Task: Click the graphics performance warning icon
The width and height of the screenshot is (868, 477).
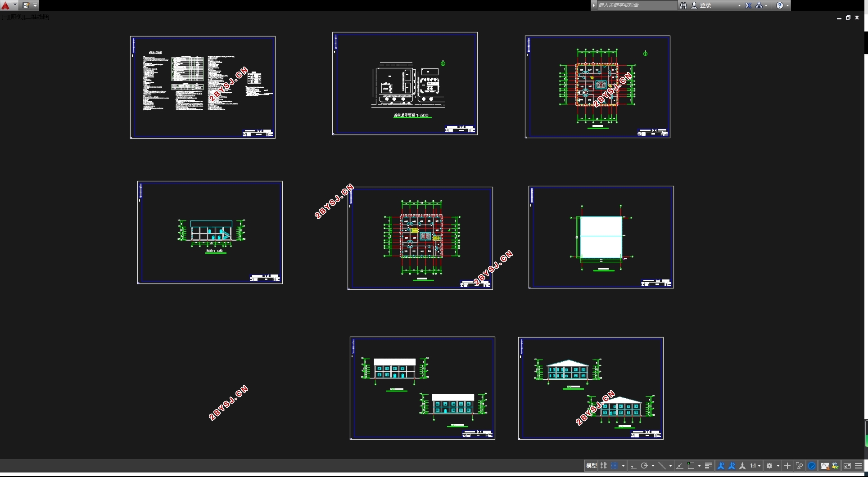Action: [x=825, y=466]
